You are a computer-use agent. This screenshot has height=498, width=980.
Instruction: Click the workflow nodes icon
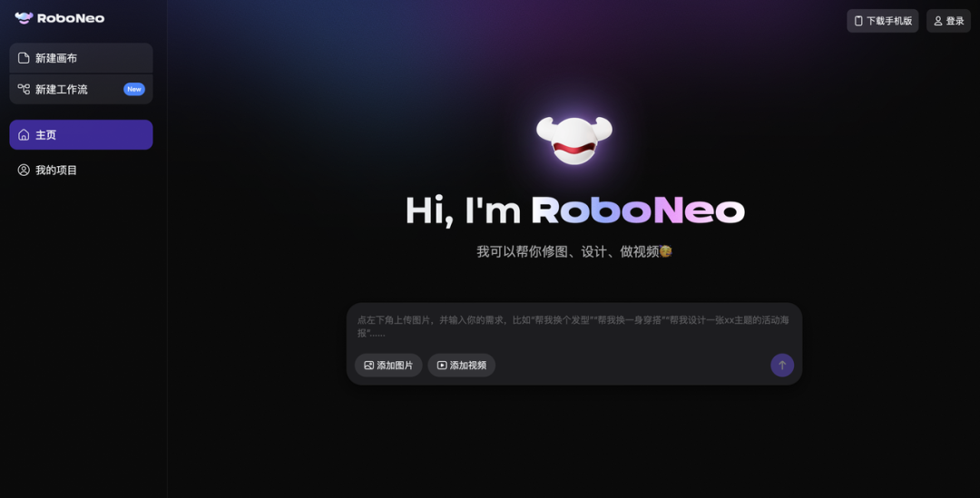coord(24,89)
